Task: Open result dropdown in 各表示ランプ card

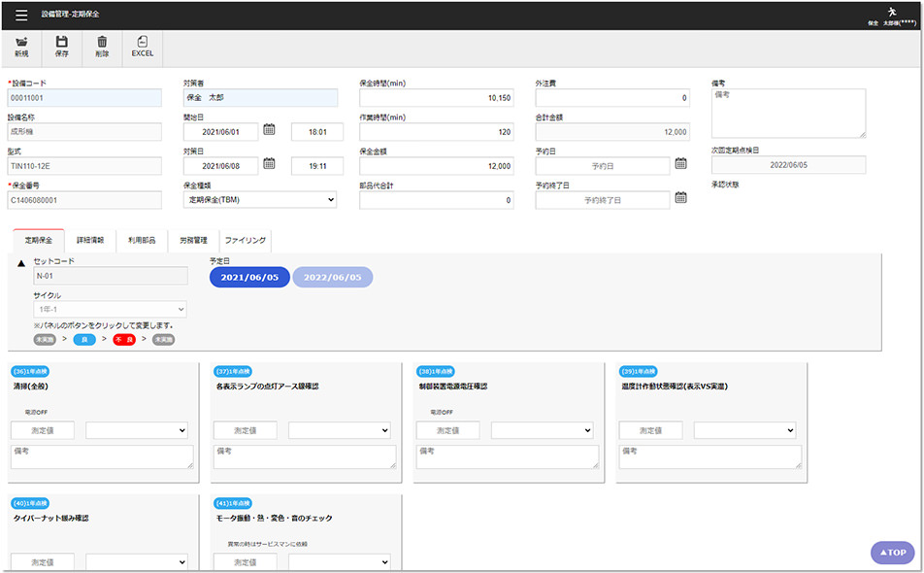Action: click(x=340, y=430)
